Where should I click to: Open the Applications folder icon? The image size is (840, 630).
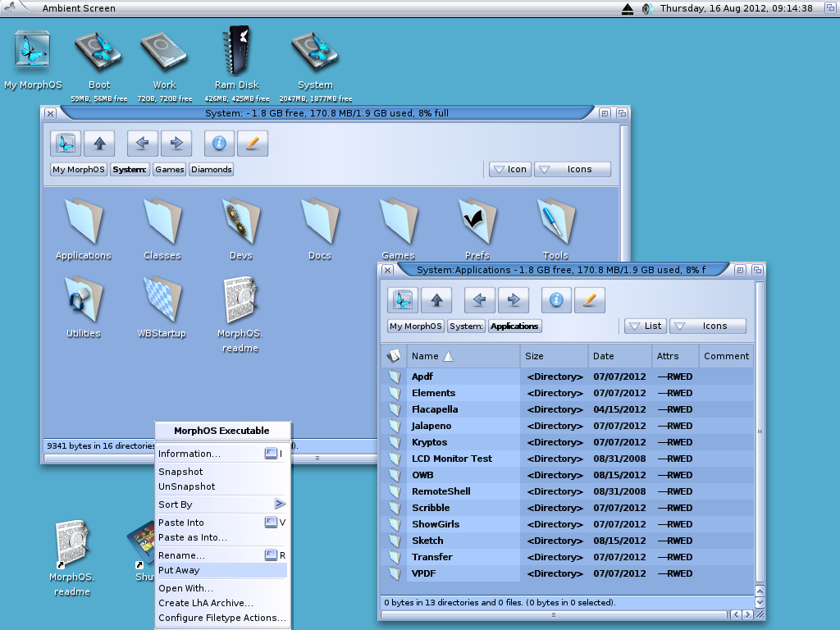(x=84, y=221)
